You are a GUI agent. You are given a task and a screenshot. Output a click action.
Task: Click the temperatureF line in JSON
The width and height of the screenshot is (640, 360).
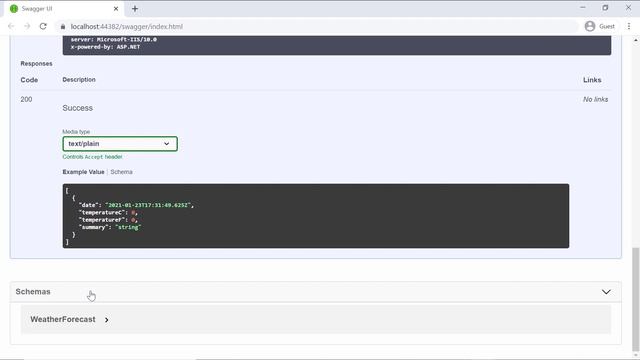point(108,220)
